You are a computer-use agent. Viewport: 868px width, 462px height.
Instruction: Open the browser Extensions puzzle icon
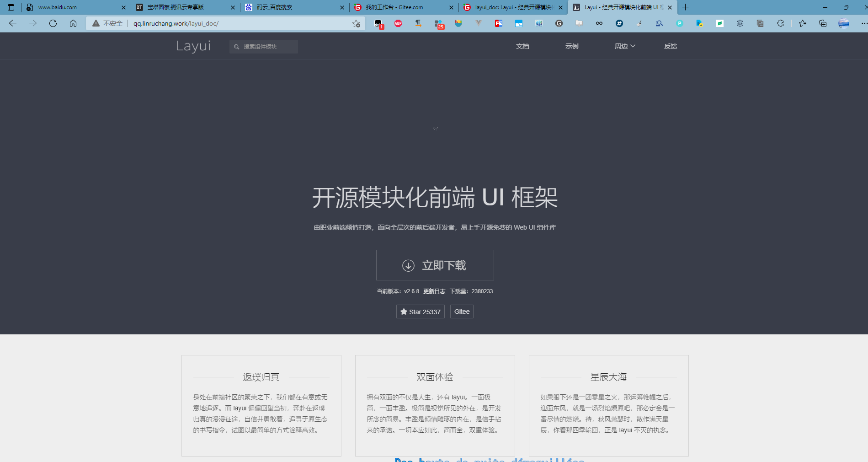click(x=780, y=23)
